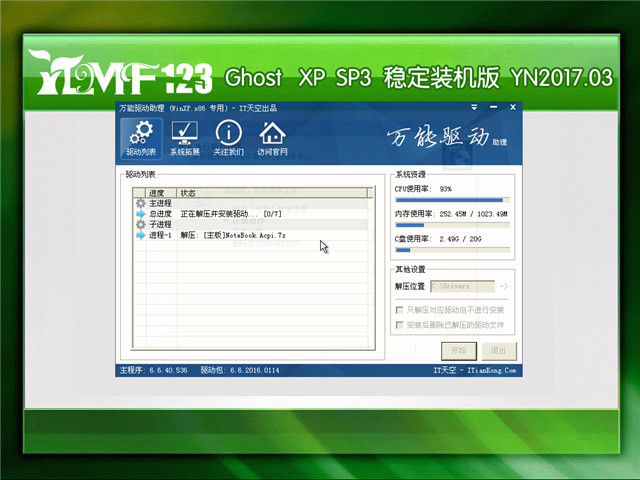
Task: Click the browse arrow next to 解压位置
Action: coord(504,286)
